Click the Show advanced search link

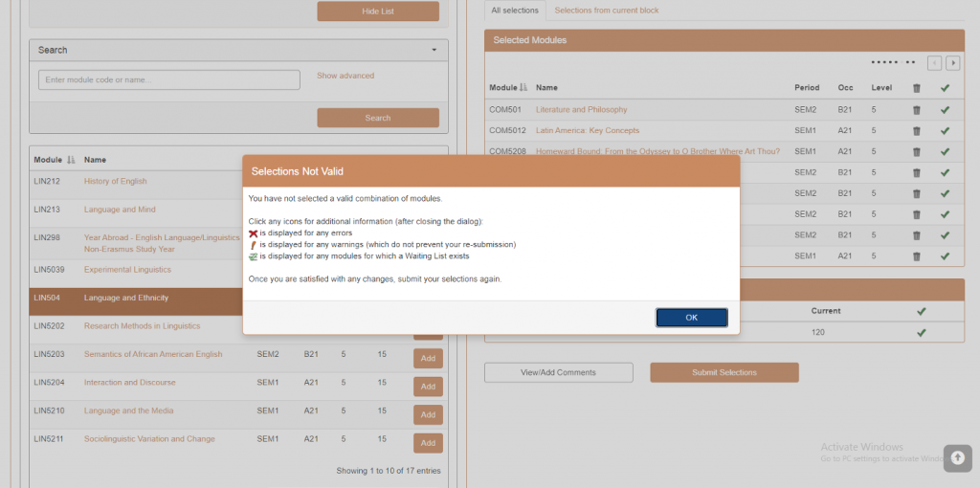(x=345, y=76)
